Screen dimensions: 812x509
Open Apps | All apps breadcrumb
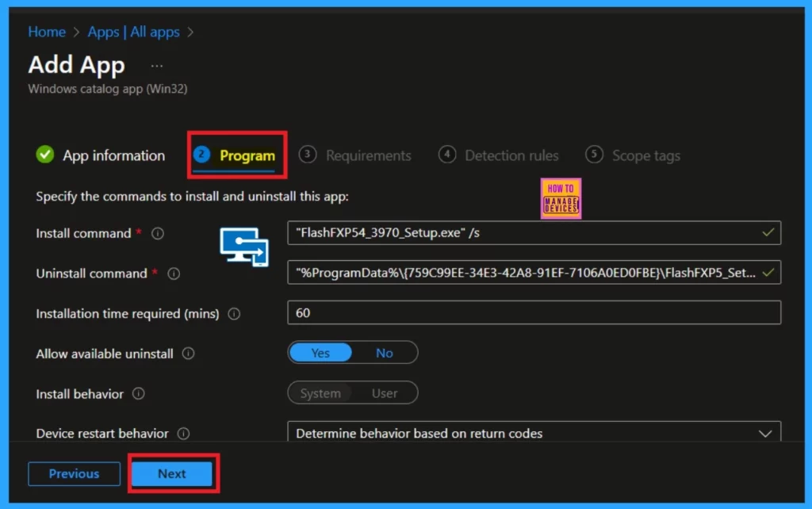pos(133,32)
